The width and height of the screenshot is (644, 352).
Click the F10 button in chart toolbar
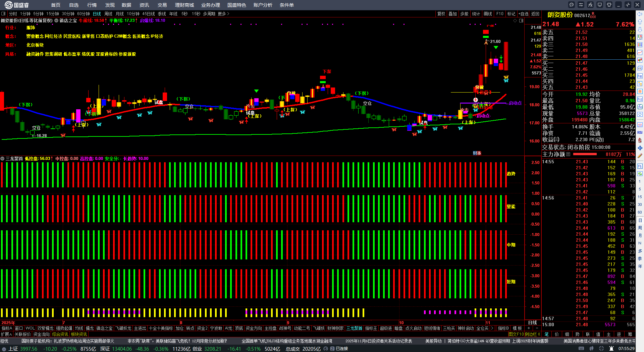point(500,14)
